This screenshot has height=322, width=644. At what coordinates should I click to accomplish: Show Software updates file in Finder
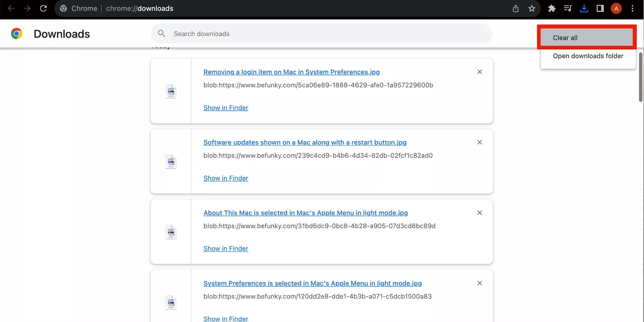pos(226,178)
